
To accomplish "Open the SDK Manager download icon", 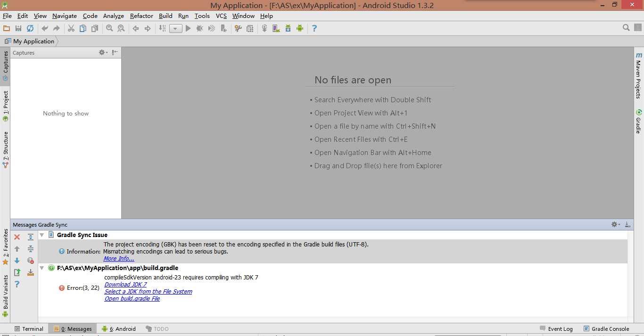I will (288, 28).
